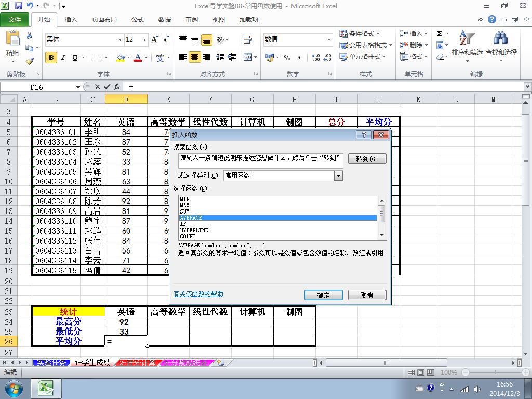532x399 pixels.
Task: Click the red font color A icon
Action: (137, 57)
